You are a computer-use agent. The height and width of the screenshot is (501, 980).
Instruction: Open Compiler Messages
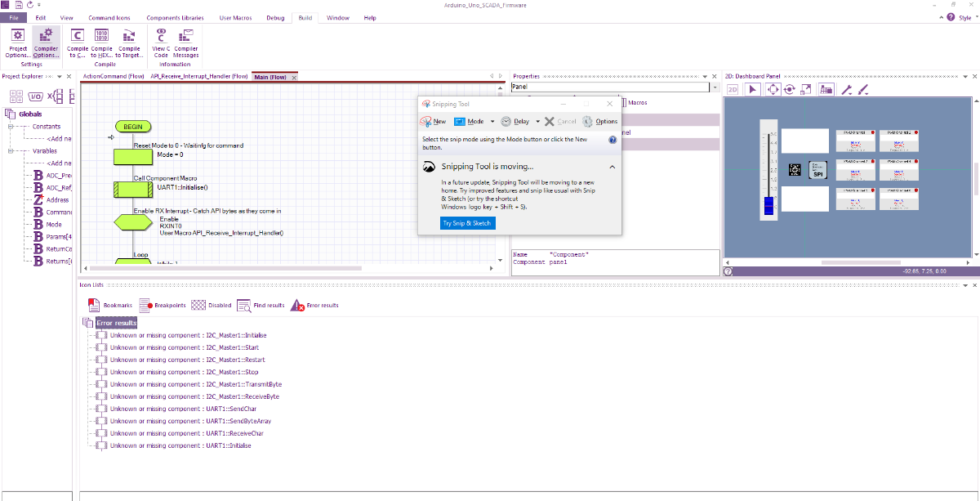[186, 43]
